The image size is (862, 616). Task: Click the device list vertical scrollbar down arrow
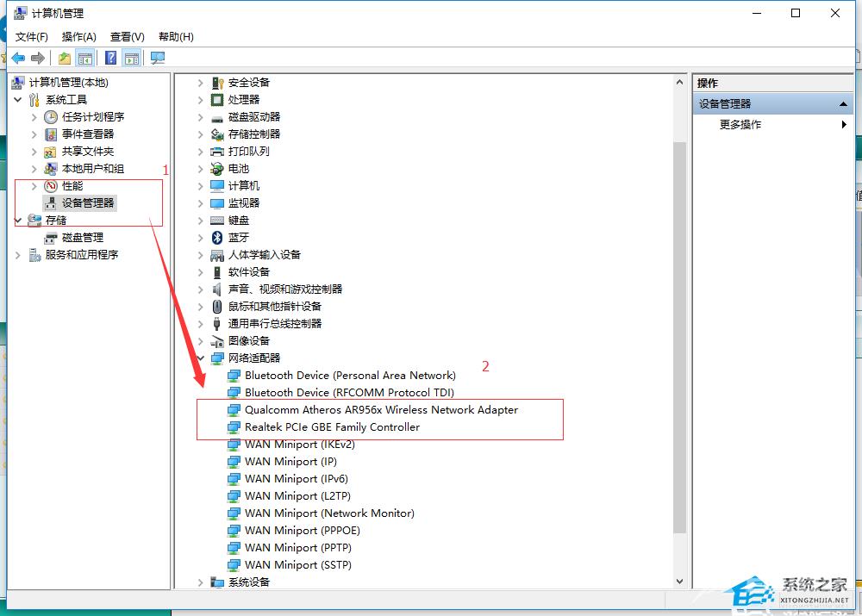point(679,582)
